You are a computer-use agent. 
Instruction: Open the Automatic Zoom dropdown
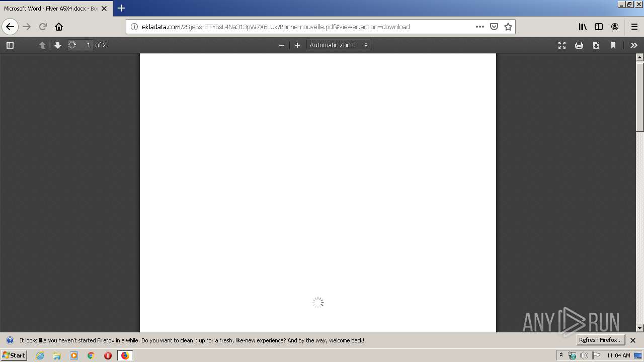(x=339, y=45)
